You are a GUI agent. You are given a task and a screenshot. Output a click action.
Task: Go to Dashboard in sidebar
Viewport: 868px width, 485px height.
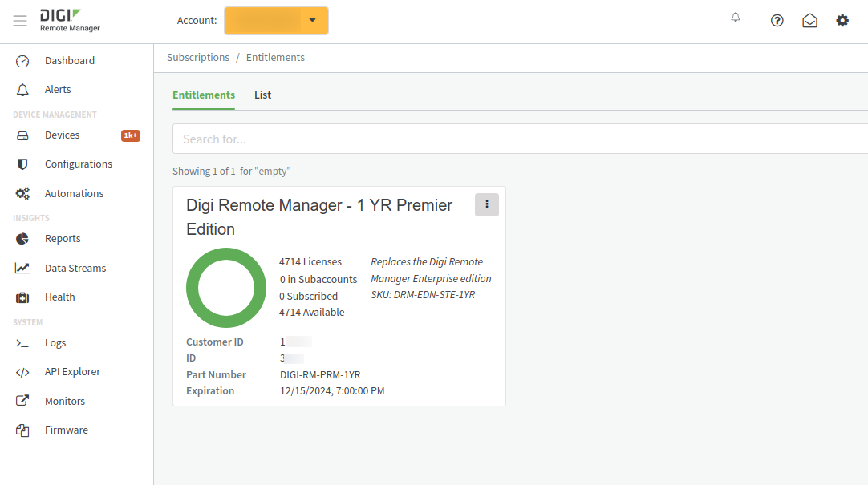click(70, 60)
